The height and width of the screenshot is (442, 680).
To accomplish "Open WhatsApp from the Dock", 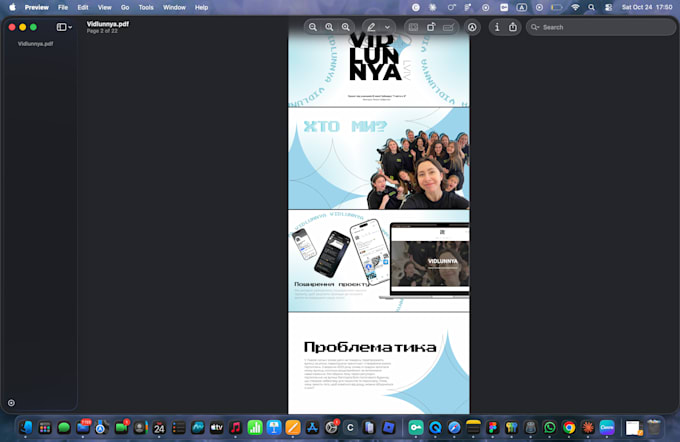I will pos(549,428).
